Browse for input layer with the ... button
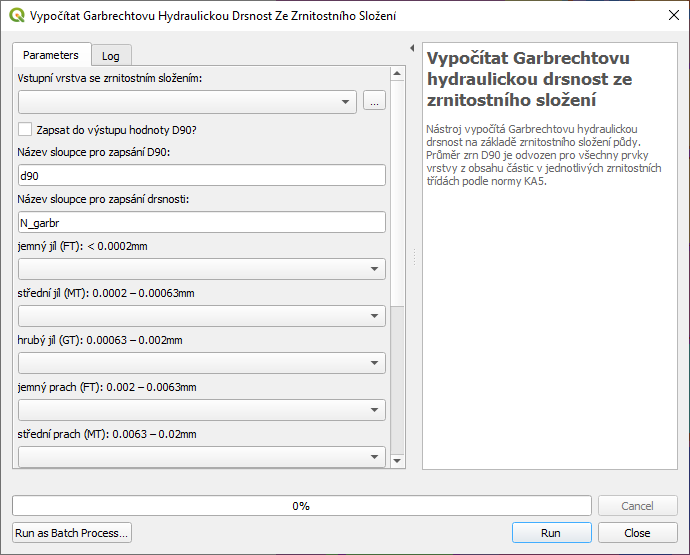This screenshot has width=690, height=555. (x=374, y=100)
